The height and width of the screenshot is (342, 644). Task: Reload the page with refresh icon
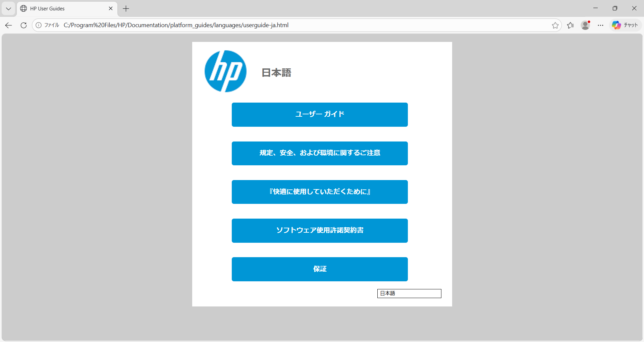[23, 25]
